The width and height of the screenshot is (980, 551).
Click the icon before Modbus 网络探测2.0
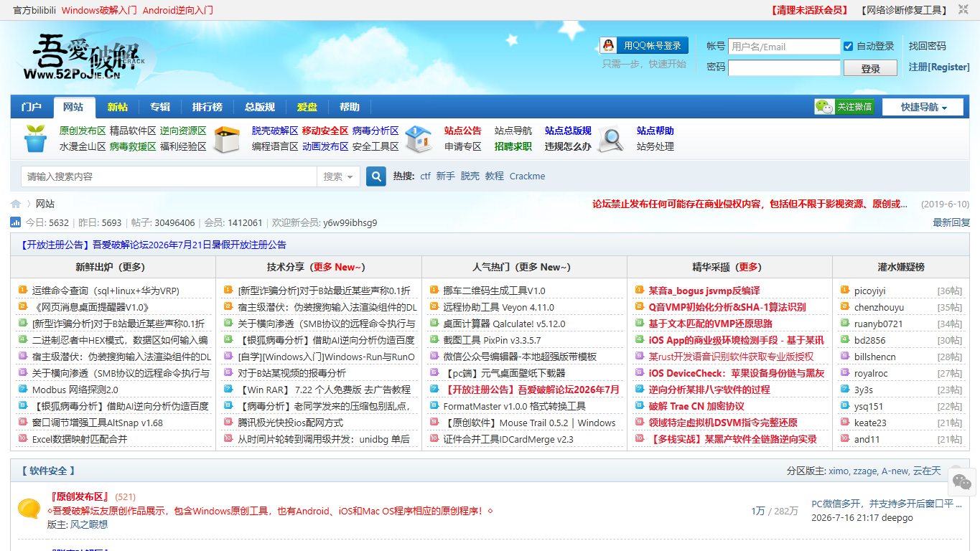click(22, 390)
